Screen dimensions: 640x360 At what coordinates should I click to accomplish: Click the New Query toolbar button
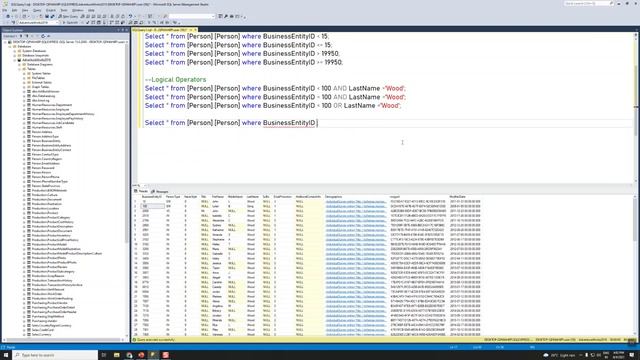pos(68,16)
